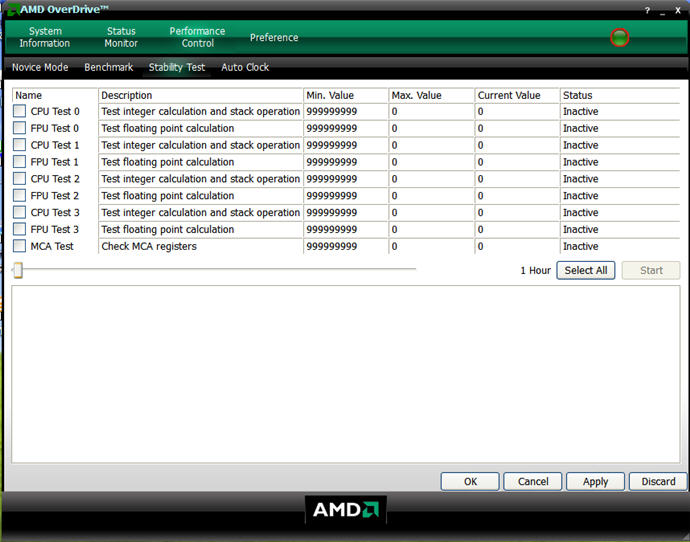Click the 'CPU Test 0' name
Image resolution: width=690 pixels, height=542 pixels.
click(x=55, y=111)
